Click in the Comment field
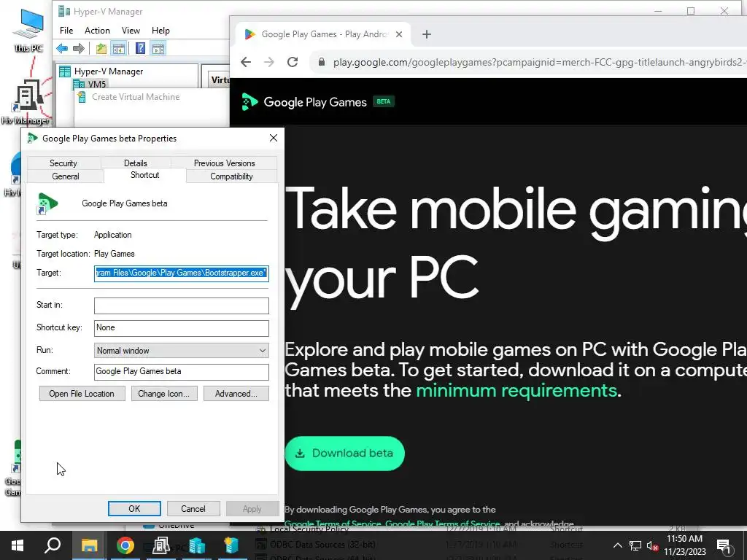The image size is (747, 560). pos(182,372)
